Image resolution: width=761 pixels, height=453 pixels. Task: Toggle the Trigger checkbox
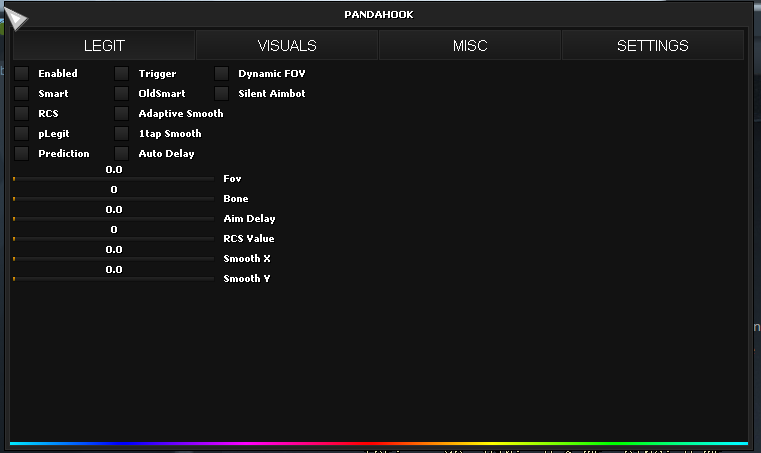click(121, 73)
